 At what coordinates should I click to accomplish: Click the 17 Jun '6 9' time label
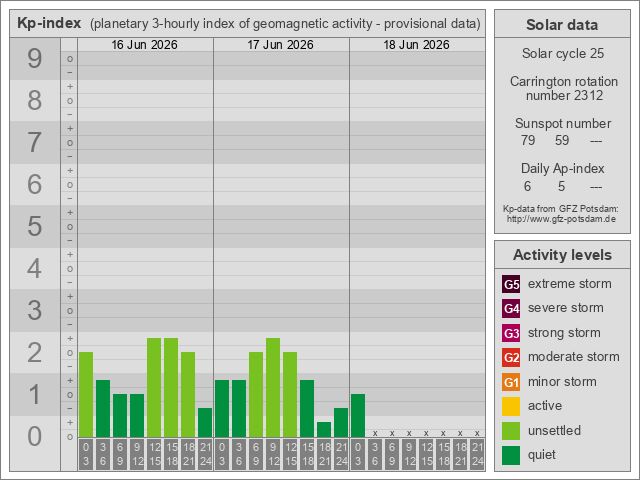[256, 454]
